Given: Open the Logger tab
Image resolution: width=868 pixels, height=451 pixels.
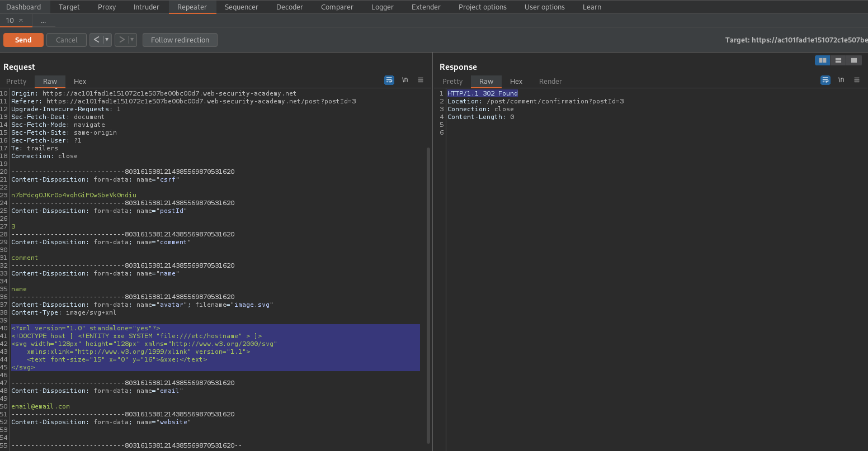Looking at the screenshot, I should click(383, 7).
